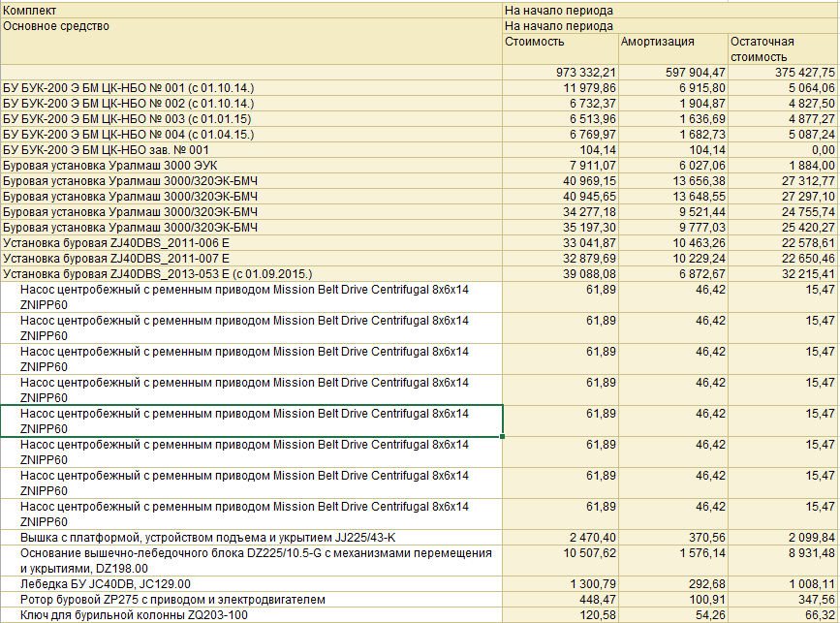Click residual value 32 215,41
This screenshot has width=840, height=623.
pyautogui.click(x=784, y=274)
